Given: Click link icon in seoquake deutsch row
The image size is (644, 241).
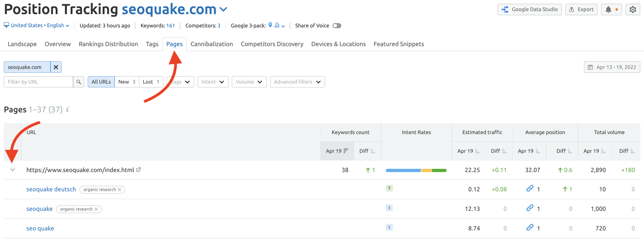Looking at the screenshot, I should coord(530,188).
